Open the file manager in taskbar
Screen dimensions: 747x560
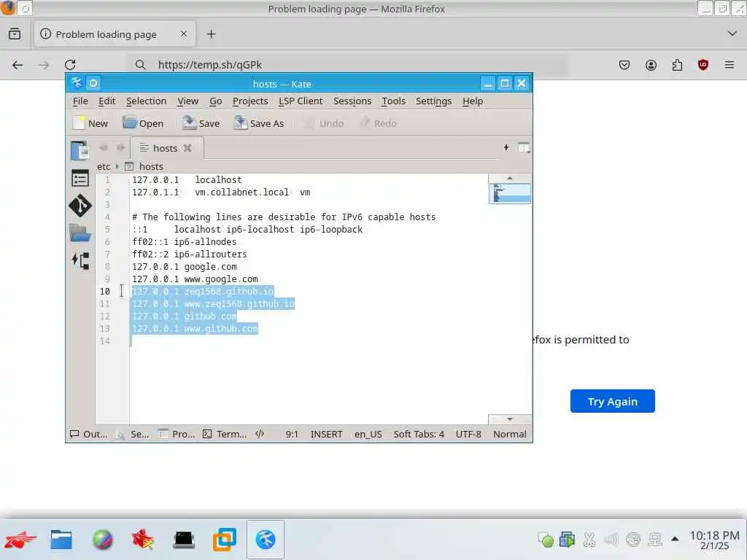[61, 540]
